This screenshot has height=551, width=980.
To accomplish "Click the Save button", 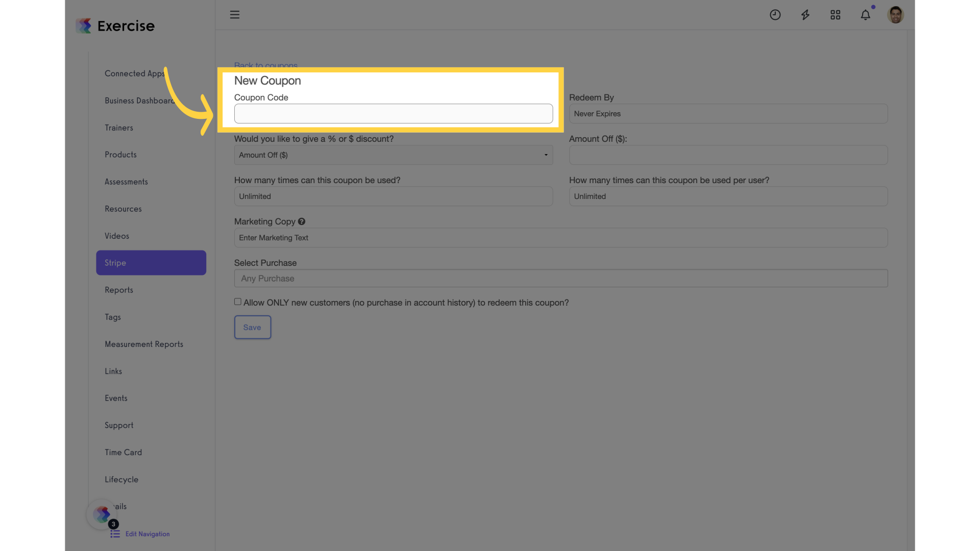I will coord(252,327).
